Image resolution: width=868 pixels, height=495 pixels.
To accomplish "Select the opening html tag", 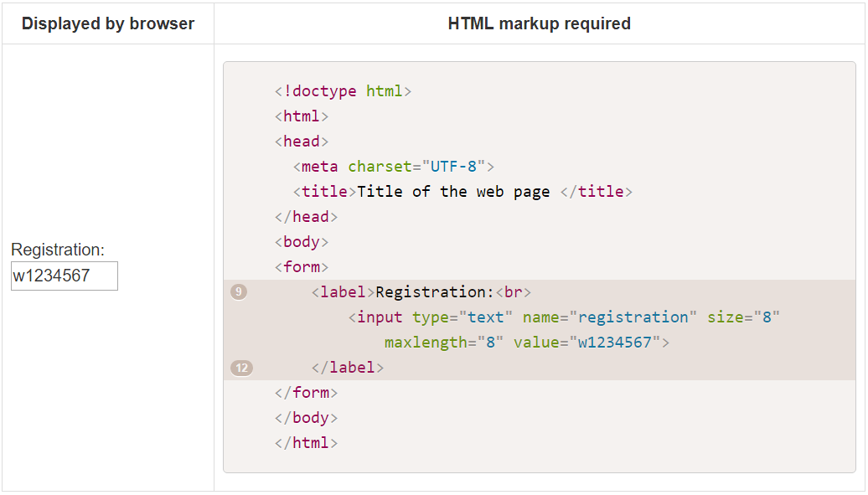I will 301,116.
